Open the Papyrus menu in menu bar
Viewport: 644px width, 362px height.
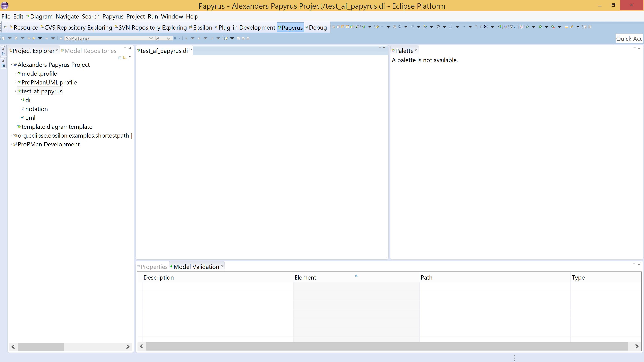coord(113,16)
